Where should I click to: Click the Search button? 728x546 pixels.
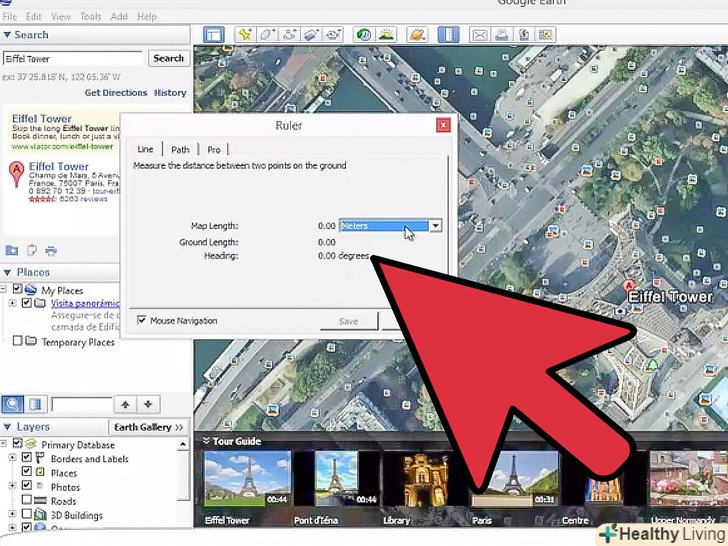[168, 58]
